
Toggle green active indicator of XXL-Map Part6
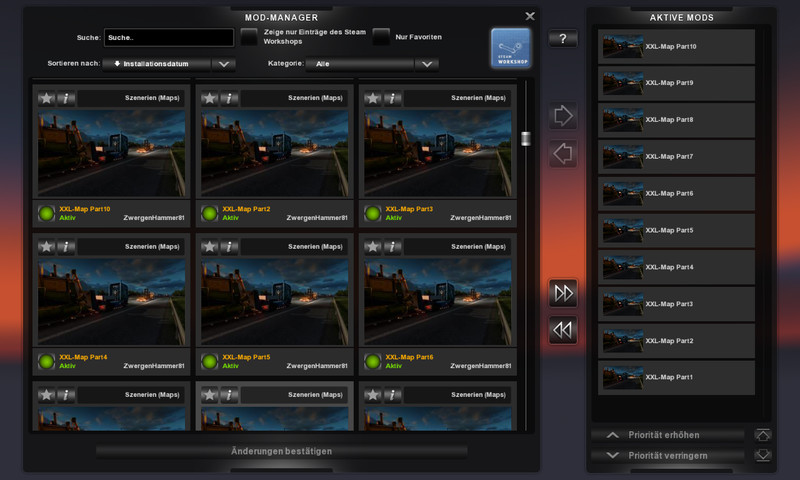tap(373, 362)
